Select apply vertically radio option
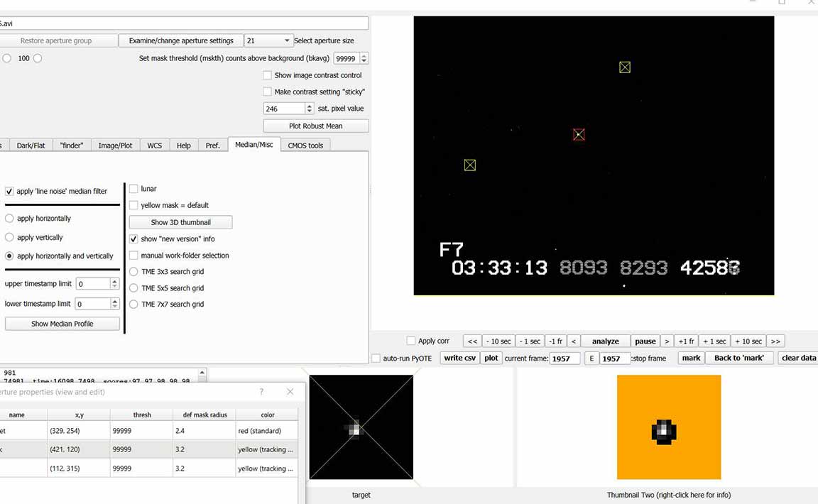The height and width of the screenshot is (504, 818). 9,238
